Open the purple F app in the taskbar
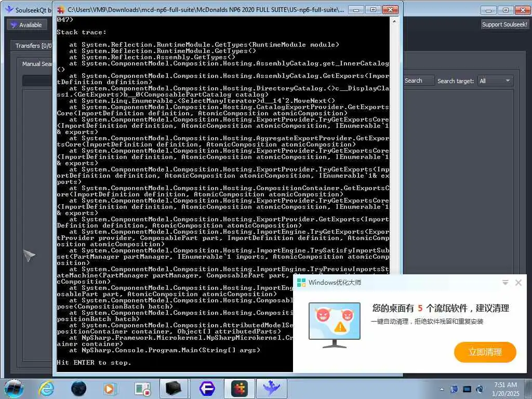 tap(207, 389)
